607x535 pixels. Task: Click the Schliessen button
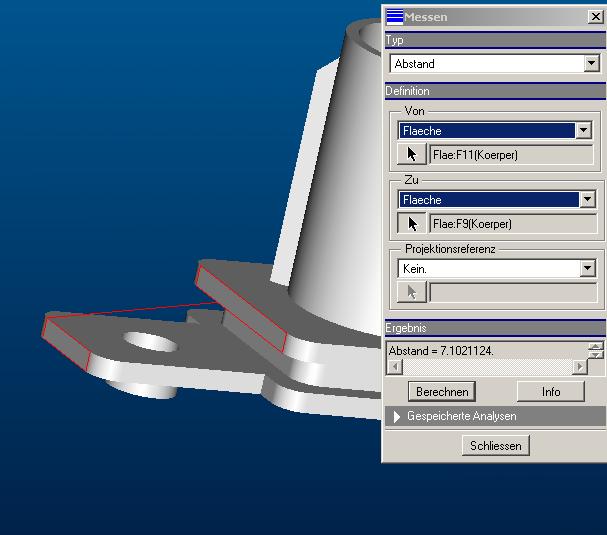click(496, 446)
